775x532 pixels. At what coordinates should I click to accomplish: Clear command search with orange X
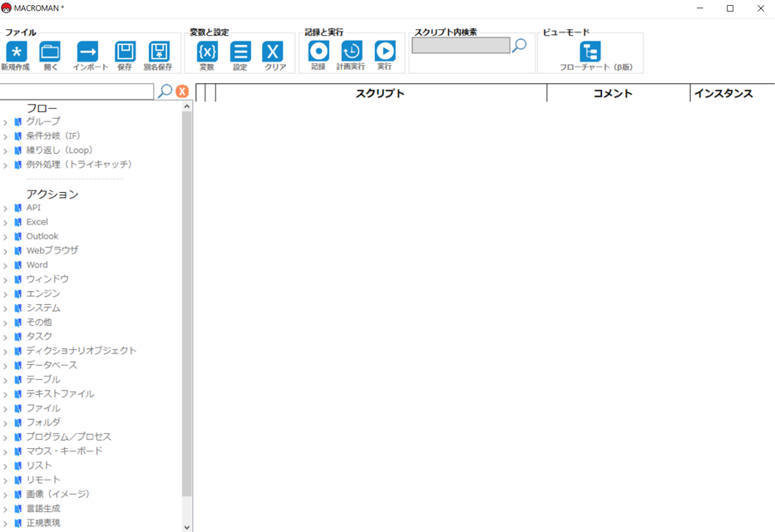[x=182, y=91]
